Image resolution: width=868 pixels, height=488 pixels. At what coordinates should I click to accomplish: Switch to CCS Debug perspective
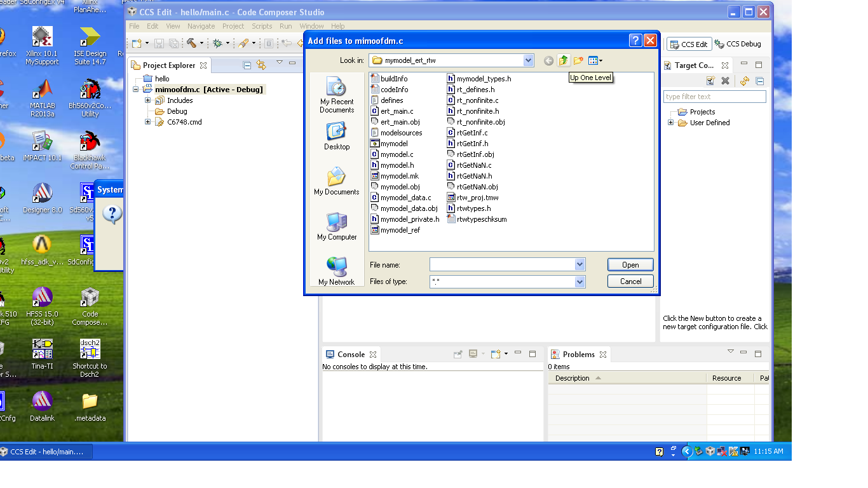tap(738, 44)
